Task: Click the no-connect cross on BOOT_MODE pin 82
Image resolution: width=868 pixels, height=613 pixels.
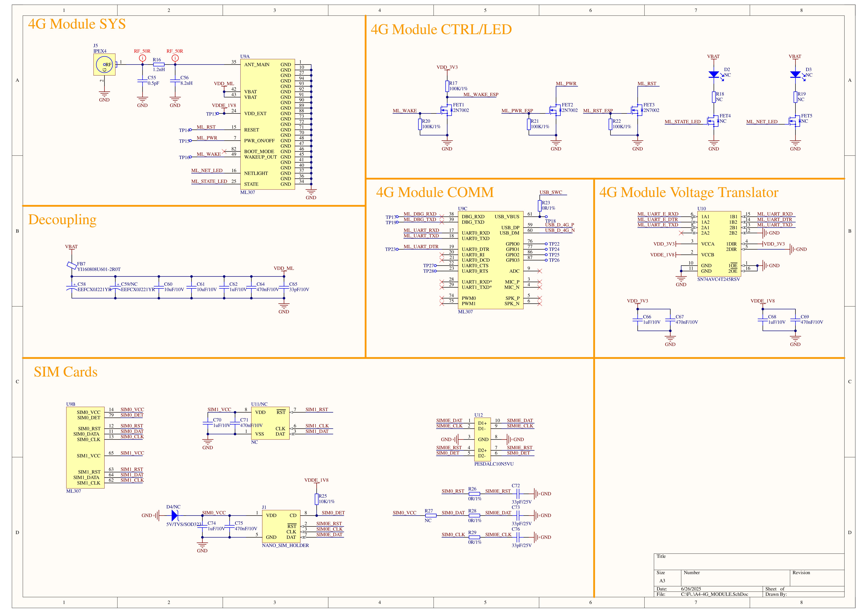Action: 224,152
